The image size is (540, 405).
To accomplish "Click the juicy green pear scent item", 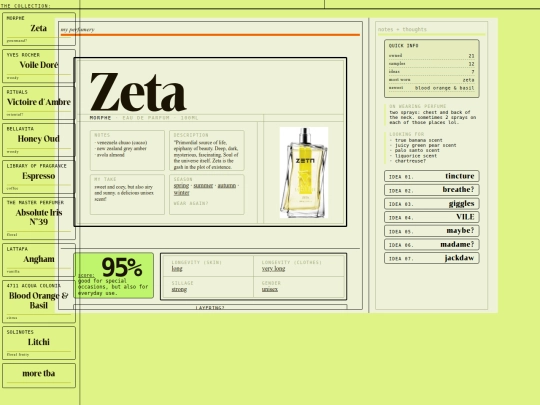I will click(x=423, y=145).
